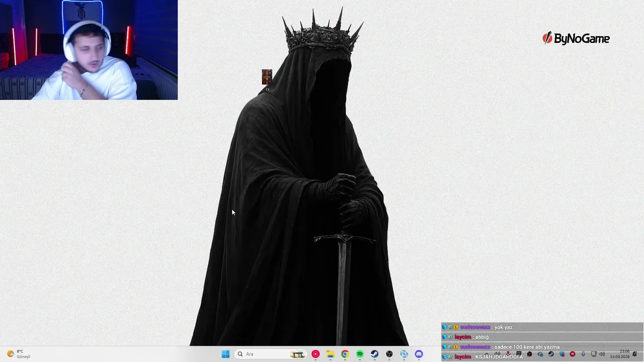Open the network icon in system tray

tap(594, 354)
